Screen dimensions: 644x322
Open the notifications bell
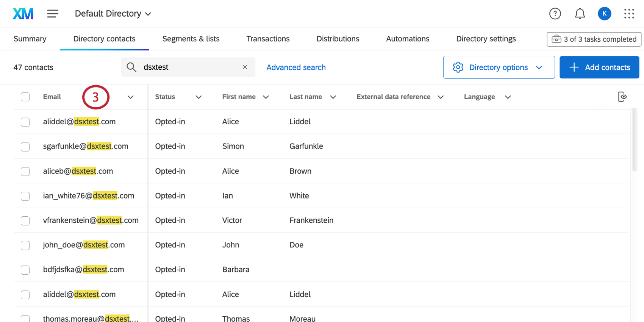[x=580, y=14]
